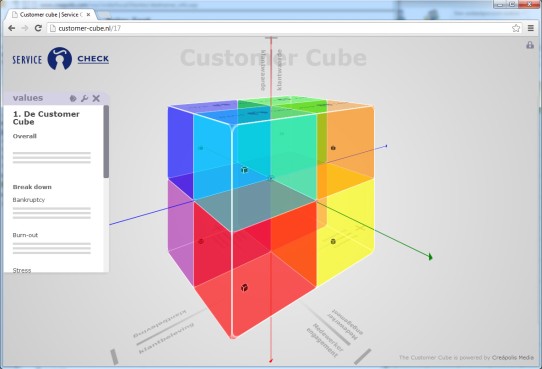Screen dimensions: 542x369
Task: Click the Burn-out slider bars
Action: point(52,248)
